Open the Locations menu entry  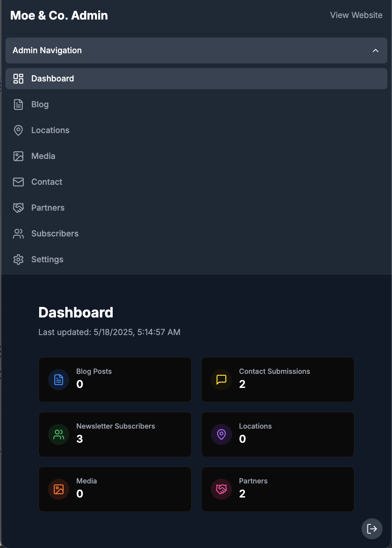click(196, 130)
